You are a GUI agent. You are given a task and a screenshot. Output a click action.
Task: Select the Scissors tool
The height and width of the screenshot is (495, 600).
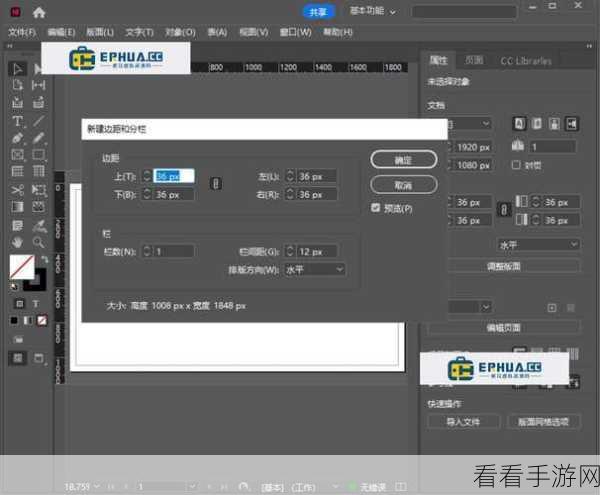(17, 190)
